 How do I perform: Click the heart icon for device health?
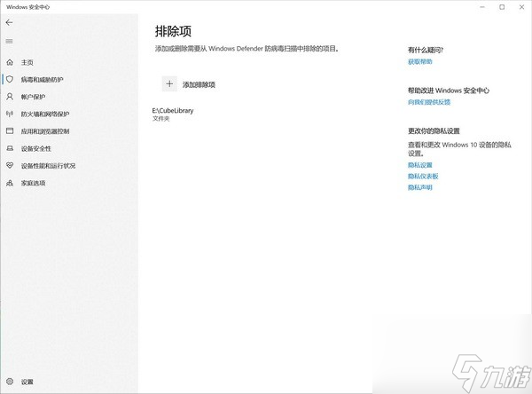click(x=10, y=165)
